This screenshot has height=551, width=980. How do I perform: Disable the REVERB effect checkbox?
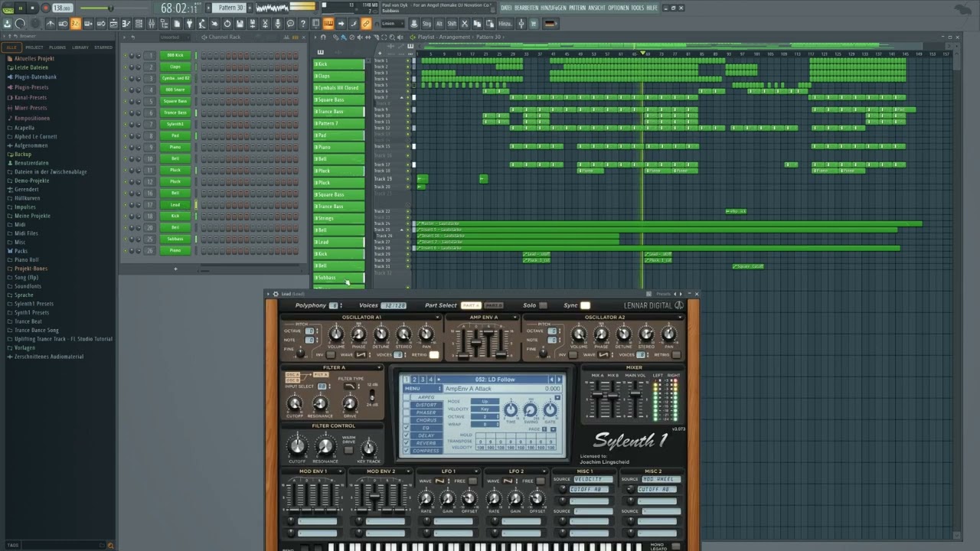tap(407, 443)
